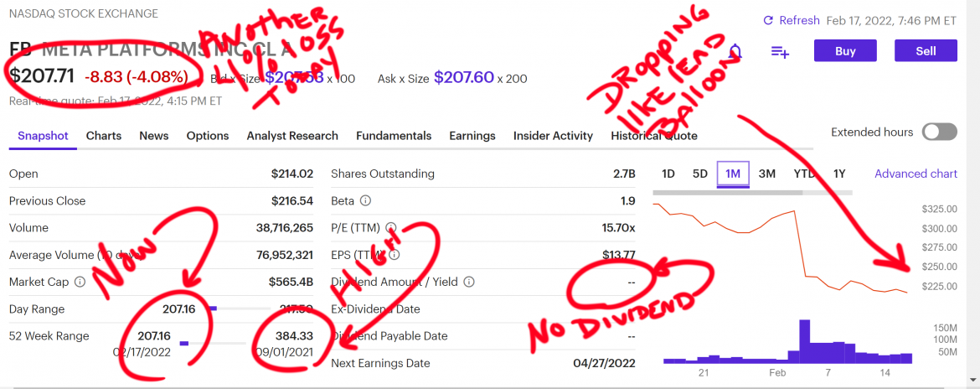Click the price change -8.83 (-4.08%)

pyautogui.click(x=137, y=77)
